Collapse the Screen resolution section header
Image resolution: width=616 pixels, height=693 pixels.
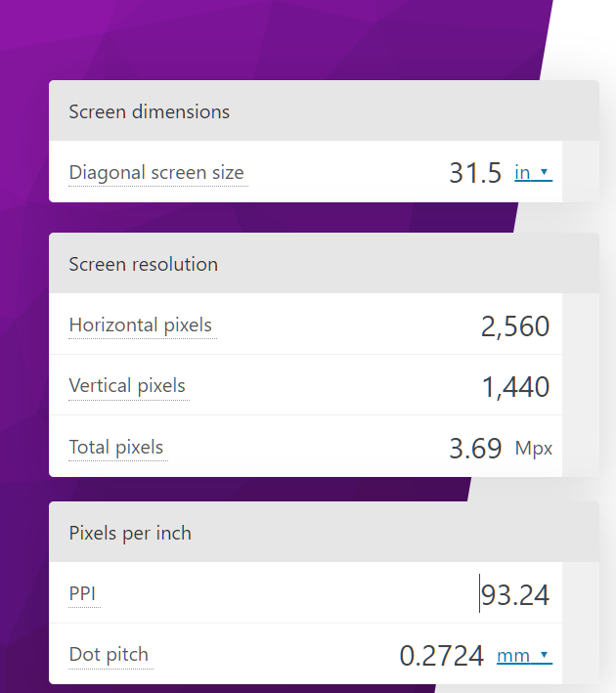pyautogui.click(x=323, y=264)
